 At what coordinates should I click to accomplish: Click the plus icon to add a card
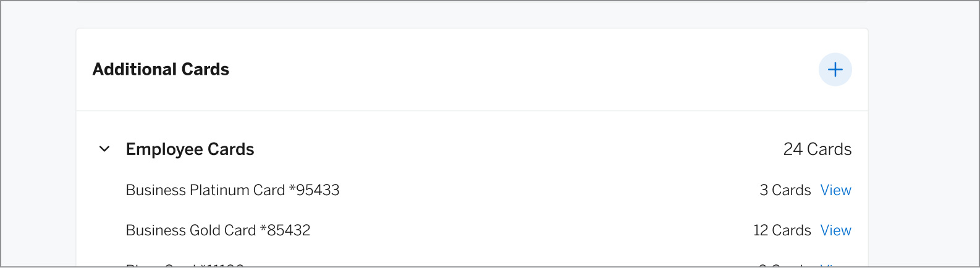[x=835, y=69]
